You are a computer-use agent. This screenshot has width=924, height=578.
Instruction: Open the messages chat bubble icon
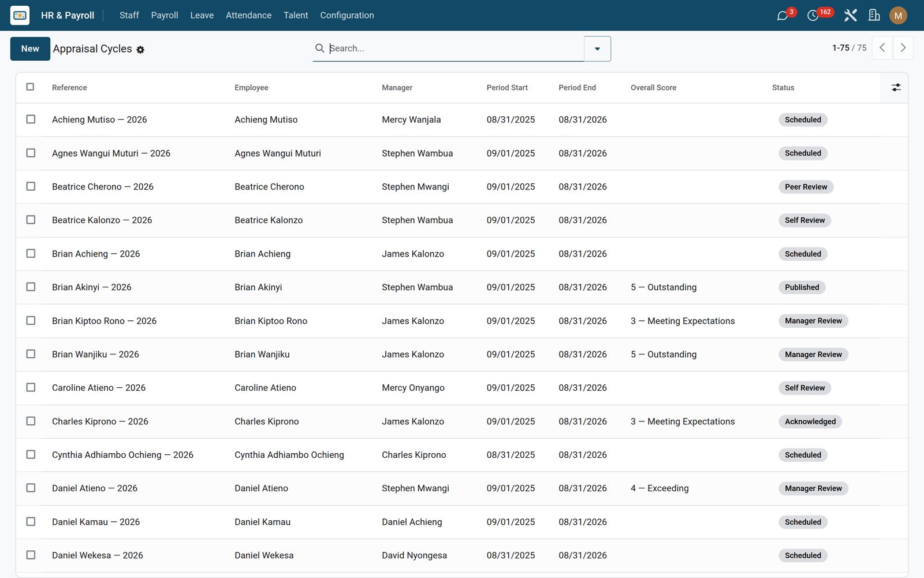pyautogui.click(x=783, y=16)
